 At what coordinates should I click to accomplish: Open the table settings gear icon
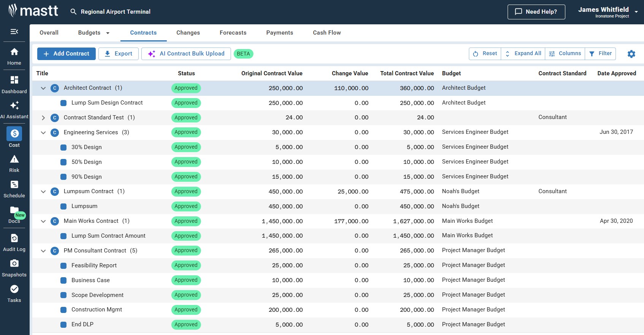point(631,54)
